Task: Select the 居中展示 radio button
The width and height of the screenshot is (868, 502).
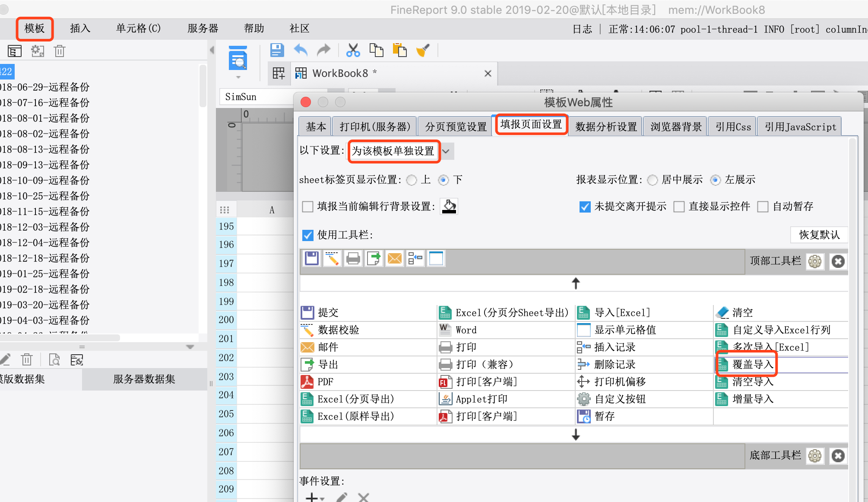Action: pyautogui.click(x=653, y=180)
